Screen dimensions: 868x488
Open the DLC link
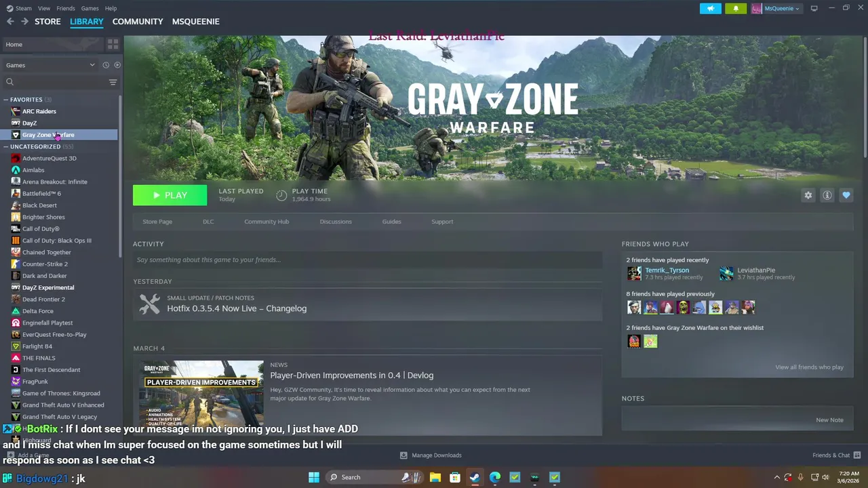pos(208,222)
